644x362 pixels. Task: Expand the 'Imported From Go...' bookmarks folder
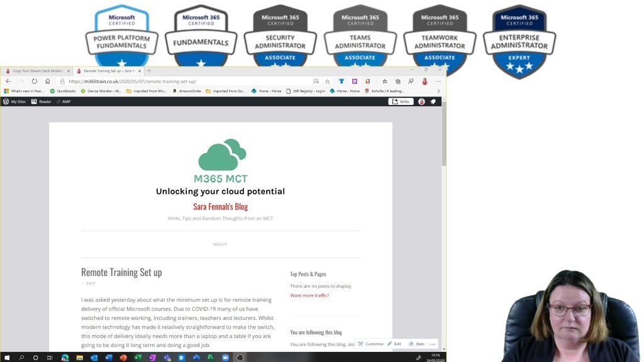click(x=226, y=91)
